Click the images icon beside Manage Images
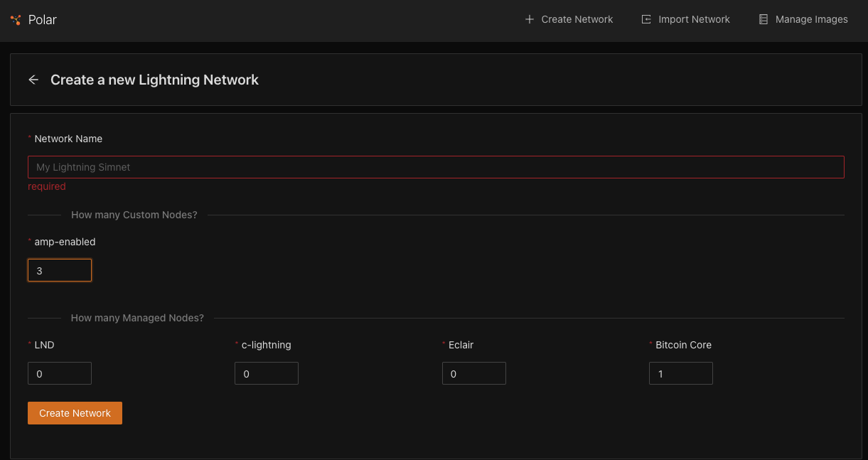868x460 pixels. coord(763,19)
